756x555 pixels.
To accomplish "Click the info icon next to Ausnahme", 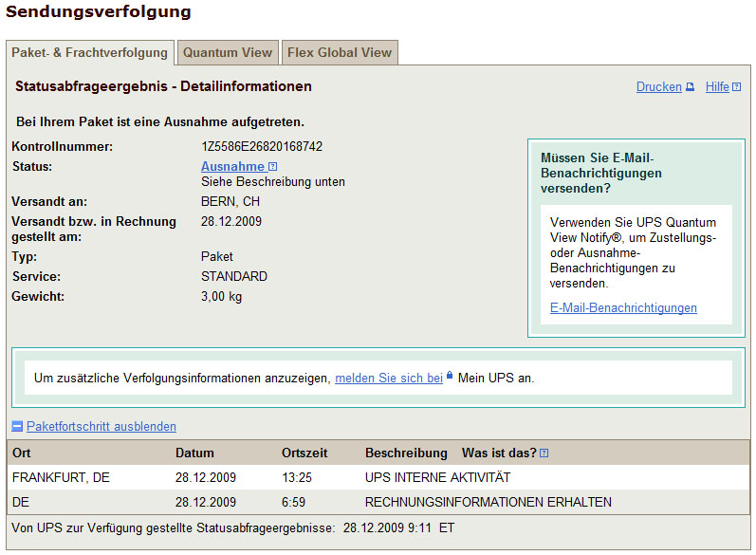I will (x=273, y=167).
